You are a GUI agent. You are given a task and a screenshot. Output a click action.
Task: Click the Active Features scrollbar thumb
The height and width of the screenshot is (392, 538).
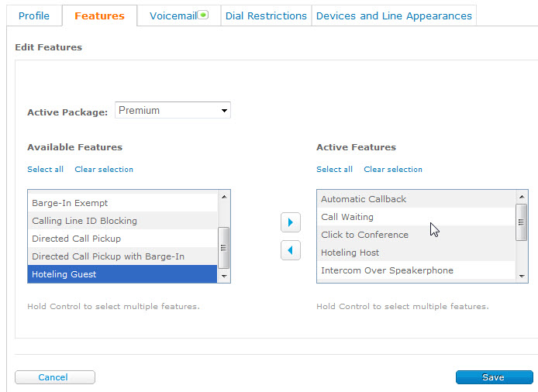(521, 222)
